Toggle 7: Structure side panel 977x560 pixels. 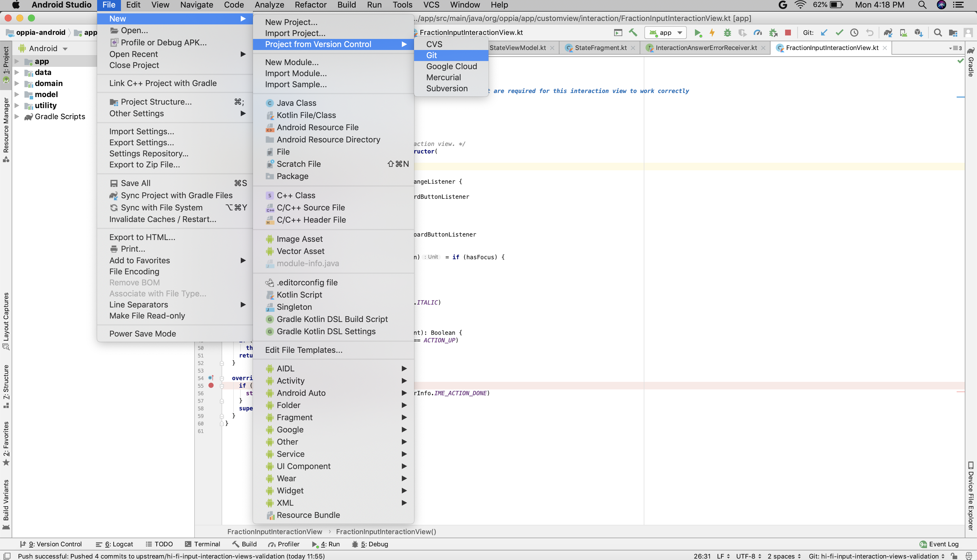pos(6,387)
